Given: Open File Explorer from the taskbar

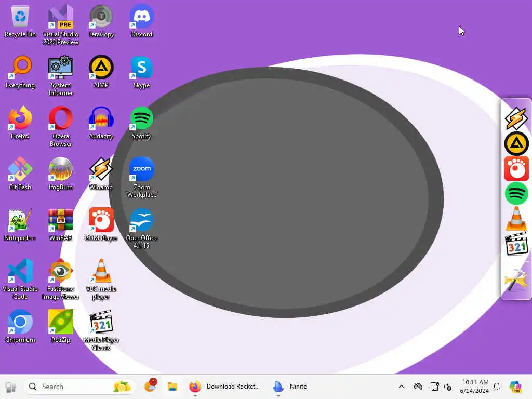Looking at the screenshot, I should tap(172, 387).
